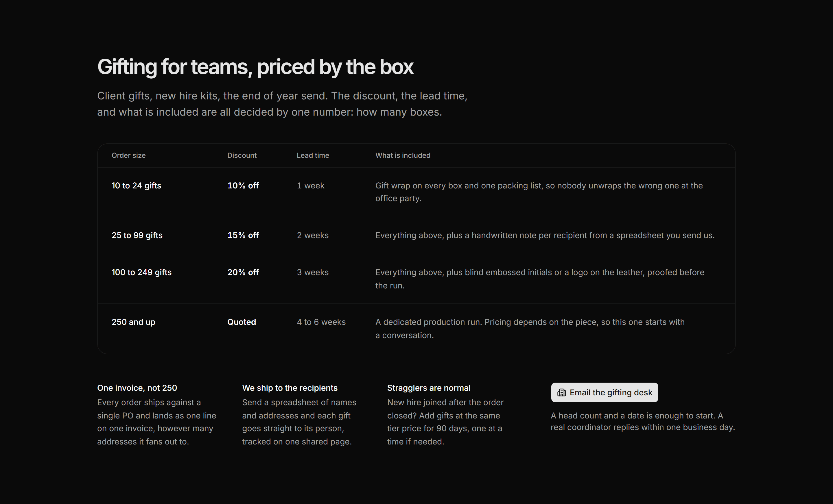
Task: Click the 'One invoice, not 250' heading
Action: pos(137,388)
